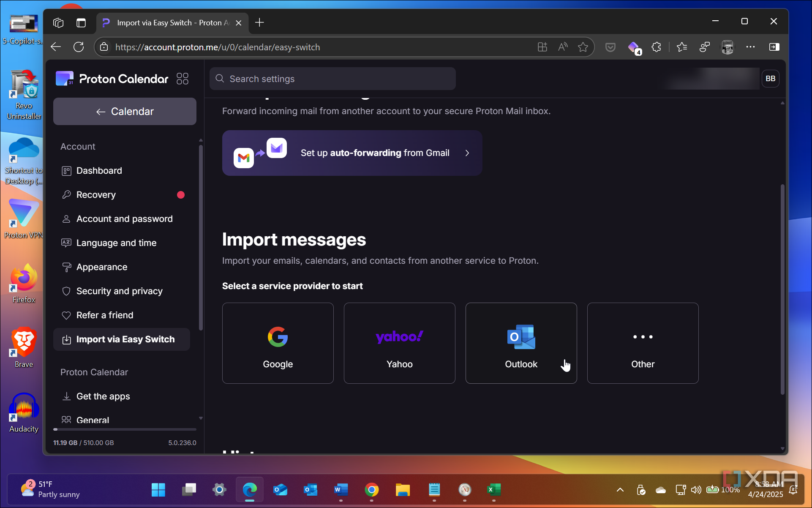Choose Outlook as import provider
The image size is (812, 508).
coord(521,343)
